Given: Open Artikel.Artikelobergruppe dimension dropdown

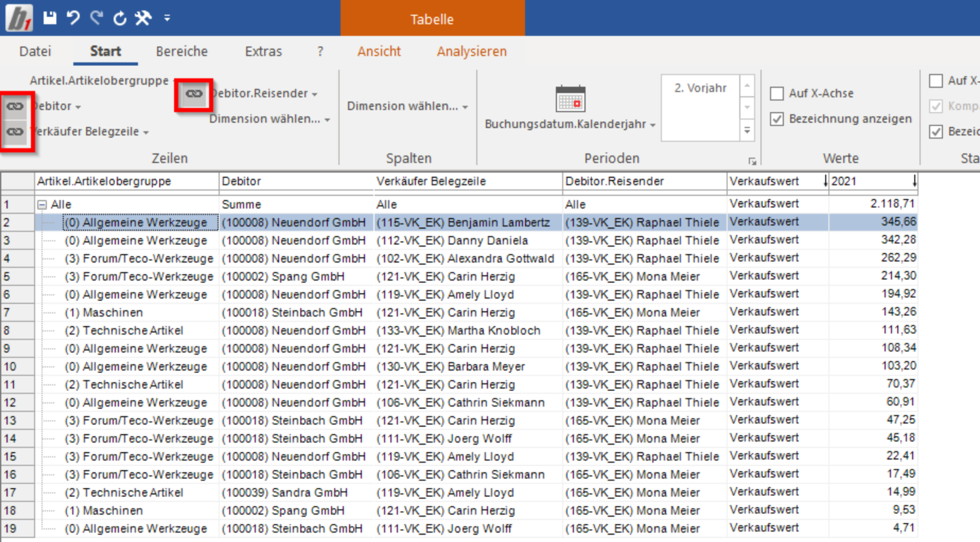Looking at the screenshot, I should pos(103,80).
